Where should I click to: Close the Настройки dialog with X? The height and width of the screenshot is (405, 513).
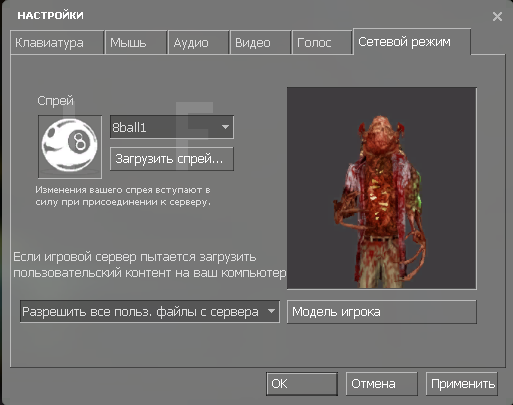coord(497,16)
